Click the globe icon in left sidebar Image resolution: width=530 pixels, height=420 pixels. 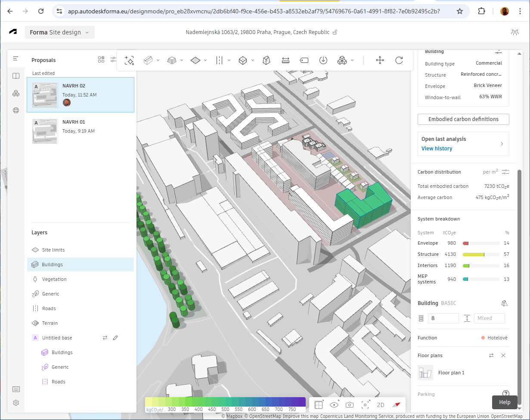[16, 110]
